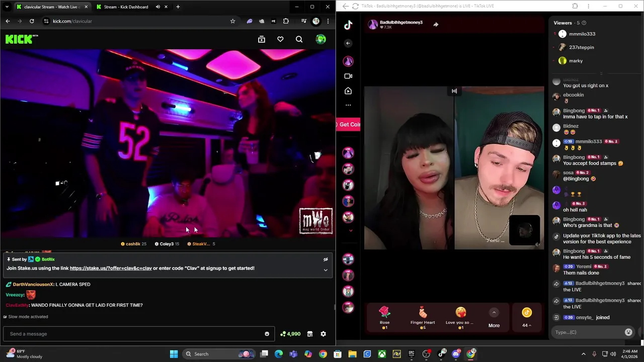The height and width of the screenshot is (362, 644).
Task: Click small overlay thumbnail on TikTok video
Action: (x=524, y=231)
